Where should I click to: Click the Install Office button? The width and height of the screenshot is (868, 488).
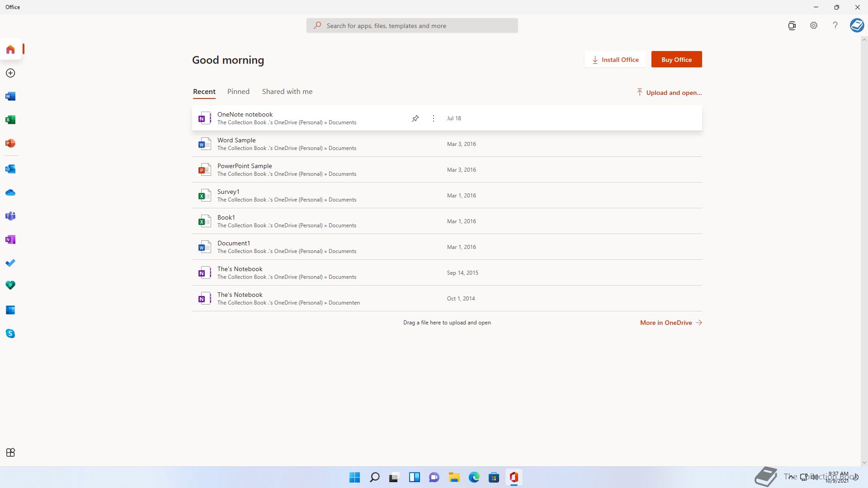pos(615,60)
